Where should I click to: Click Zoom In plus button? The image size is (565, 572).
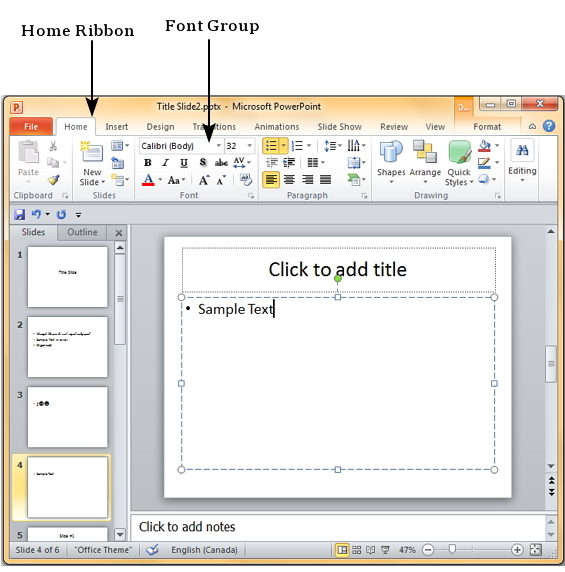[x=517, y=549]
